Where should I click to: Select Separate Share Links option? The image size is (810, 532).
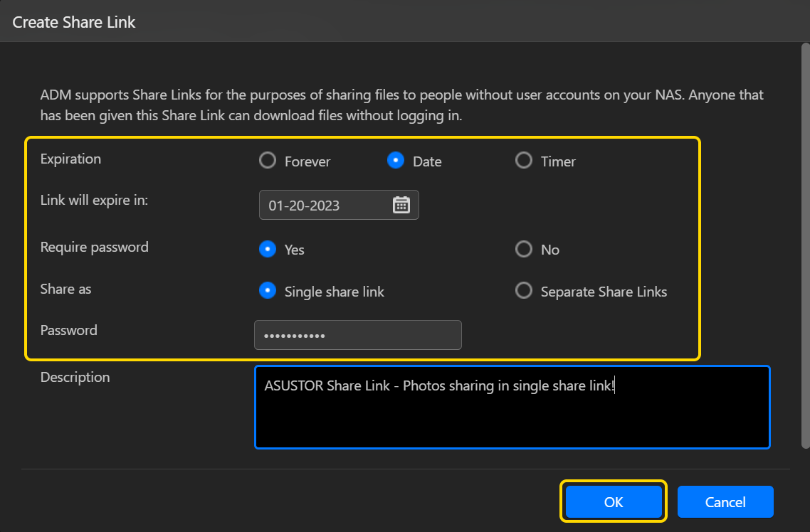pos(524,291)
